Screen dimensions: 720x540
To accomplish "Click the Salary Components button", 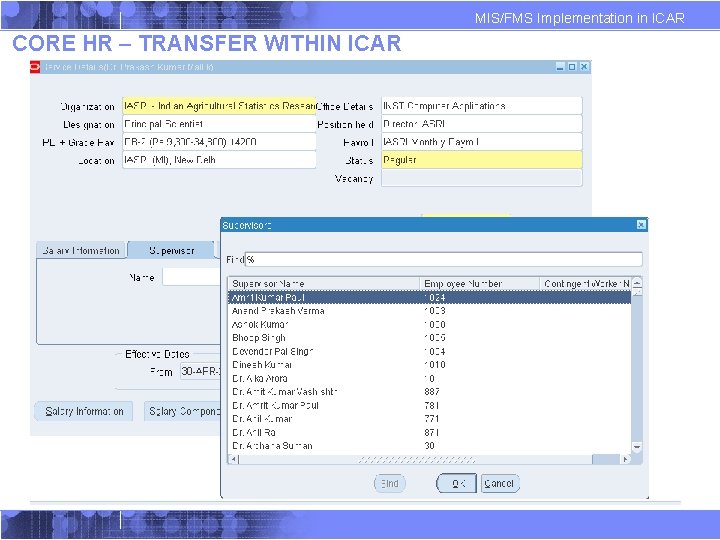I will pyautogui.click(x=183, y=411).
